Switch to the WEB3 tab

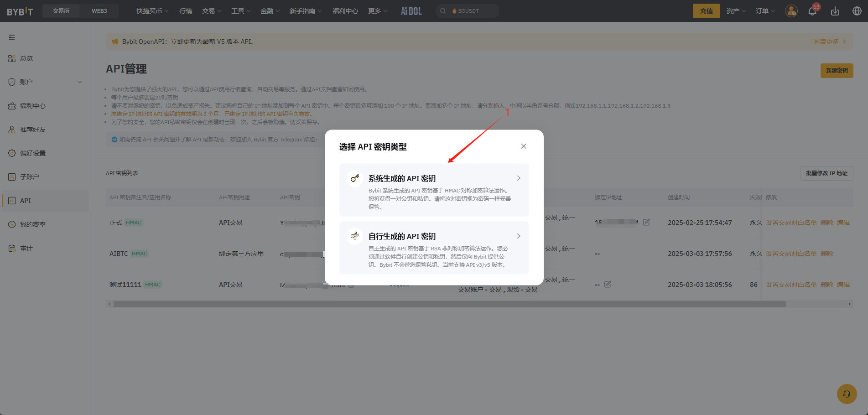click(99, 11)
